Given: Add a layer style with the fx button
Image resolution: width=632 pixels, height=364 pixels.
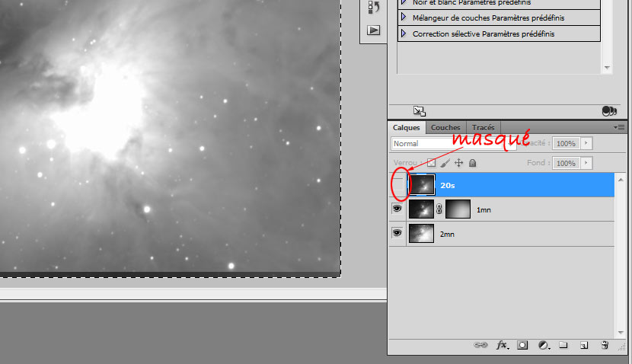Looking at the screenshot, I should click(503, 345).
